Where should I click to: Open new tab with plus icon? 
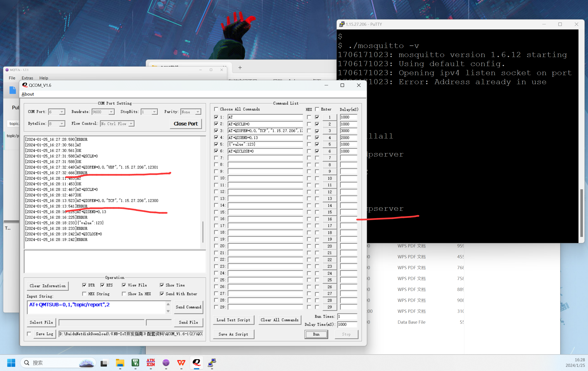click(x=240, y=68)
